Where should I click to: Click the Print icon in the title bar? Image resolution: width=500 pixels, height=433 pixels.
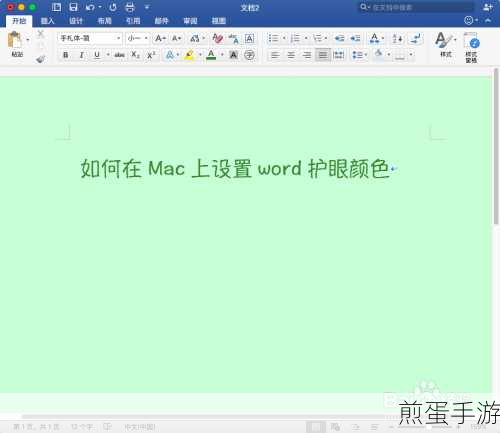[x=130, y=7]
